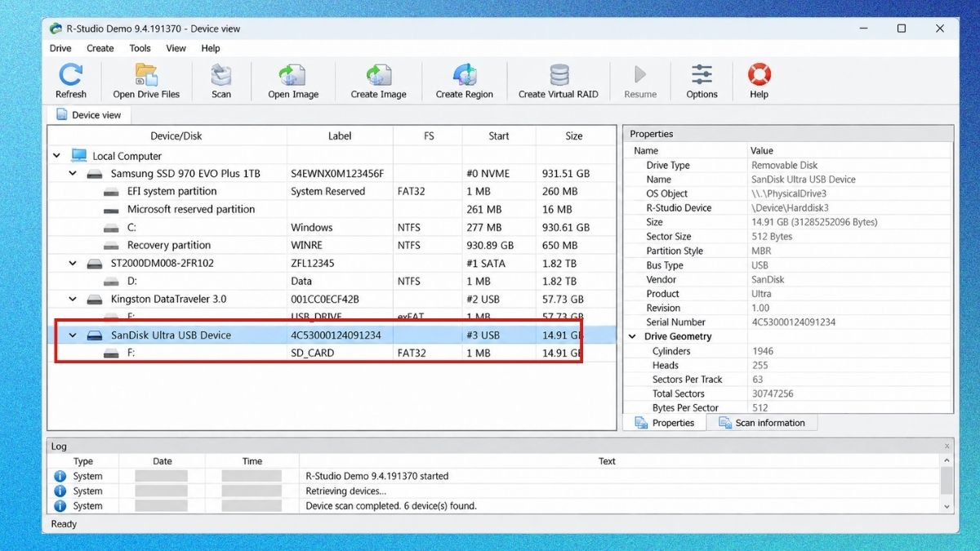This screenshot has width=980, height=551.
Task: Open Drive Files from the toolbar
Action: pyautogui.click(x=146, y=75)
